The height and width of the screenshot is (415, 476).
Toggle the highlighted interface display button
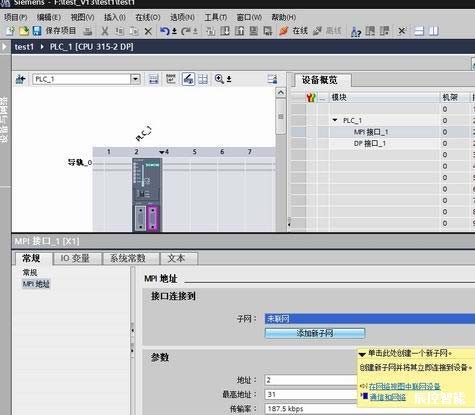click(188, 79)
